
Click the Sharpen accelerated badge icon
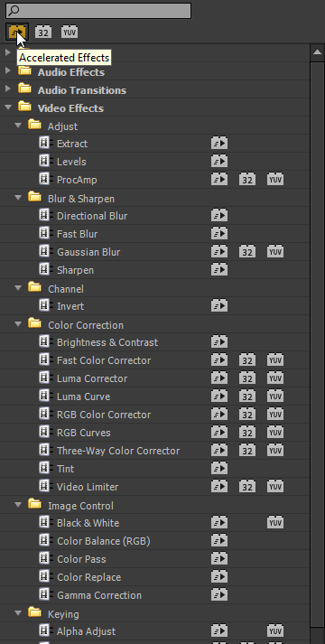tap(219, 269)
